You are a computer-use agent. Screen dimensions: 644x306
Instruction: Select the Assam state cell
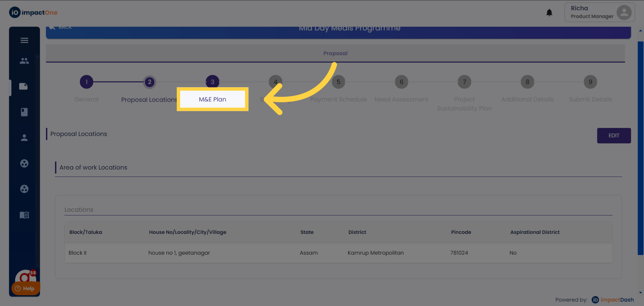[x=309, y=253]
